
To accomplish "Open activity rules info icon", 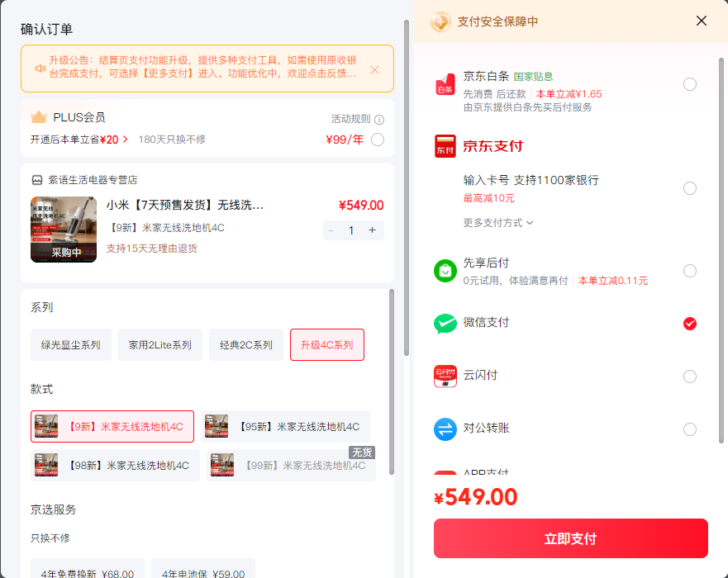I will (x=379, y=120).
